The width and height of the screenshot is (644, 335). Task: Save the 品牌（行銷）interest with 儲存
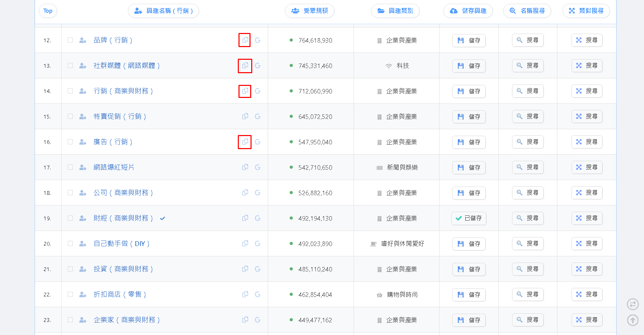(x=469, y=41)
